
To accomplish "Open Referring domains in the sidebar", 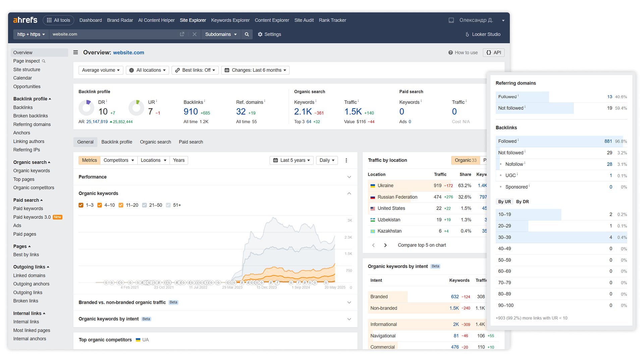I will [32, 124].
